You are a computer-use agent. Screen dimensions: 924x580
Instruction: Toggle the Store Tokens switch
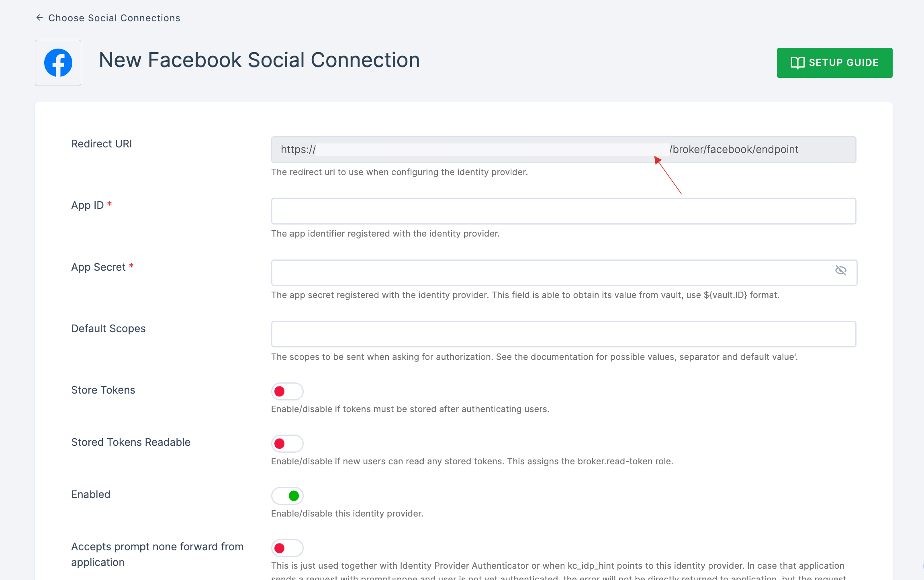287,391
